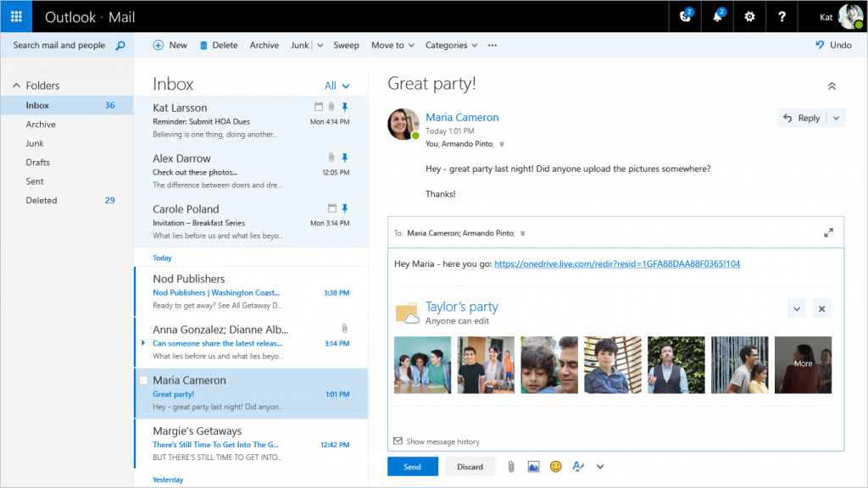868x488 pixels.
Task: Select the Sweep command
Action: click(x=346, y=45)
